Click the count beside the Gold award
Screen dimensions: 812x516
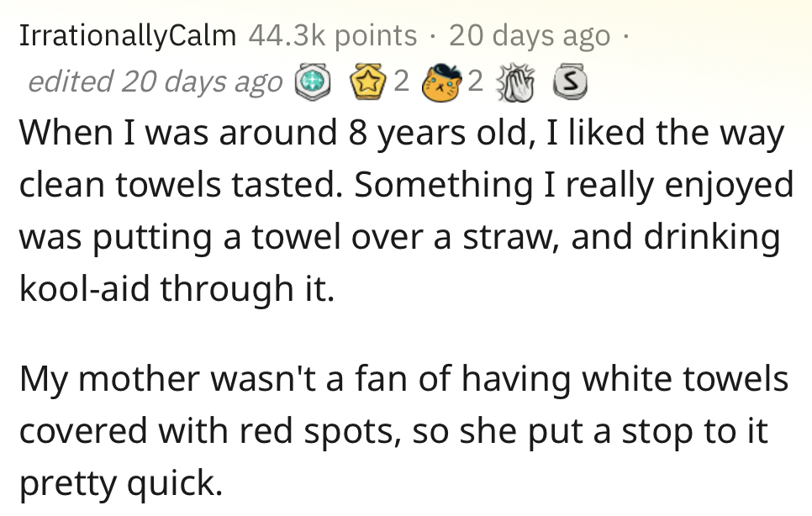(401, 82)
